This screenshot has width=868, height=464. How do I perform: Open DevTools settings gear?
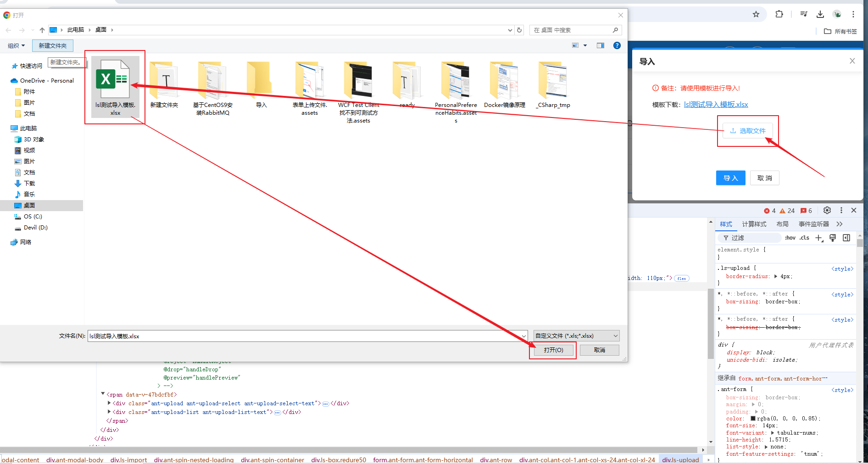(x=827, y=210)
